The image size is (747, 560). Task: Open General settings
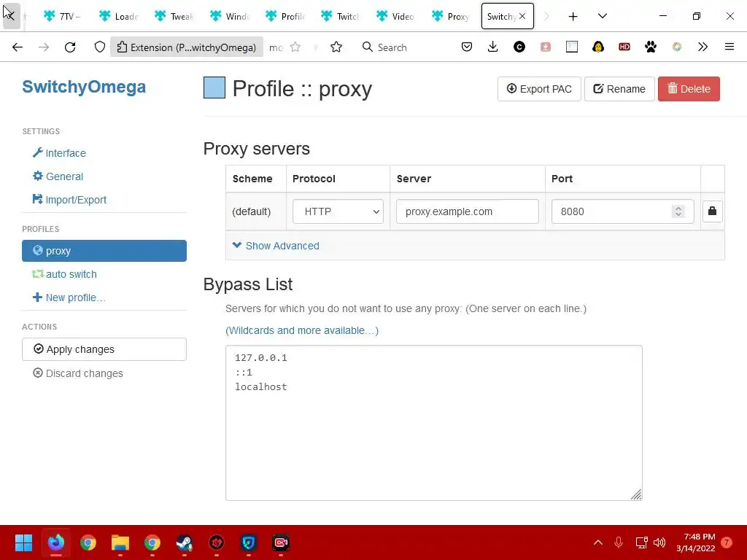[58, 176]
